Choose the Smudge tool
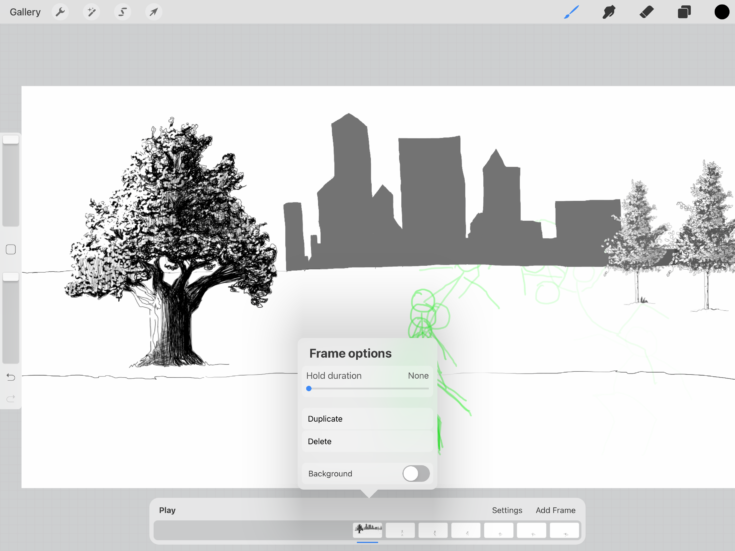This screenshot has height=551, width=735. 608,12
